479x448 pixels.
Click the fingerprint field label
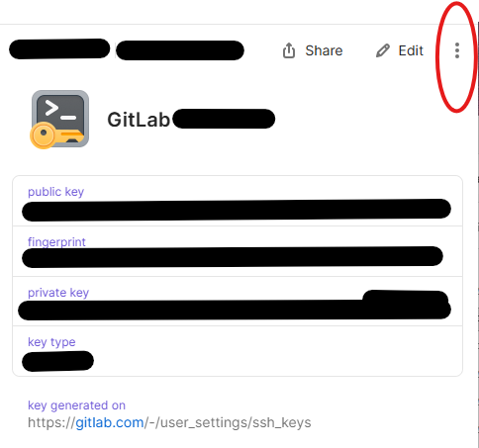click(56, 242)
